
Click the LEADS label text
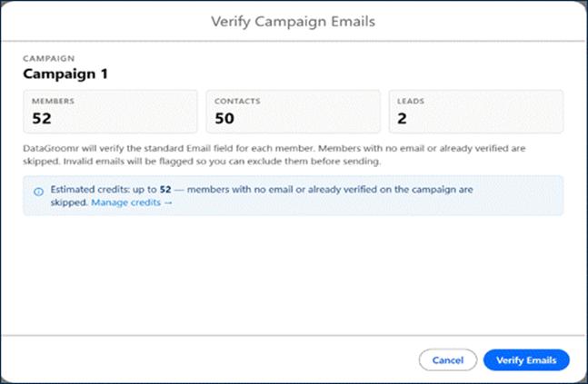(x=411, y=101)
